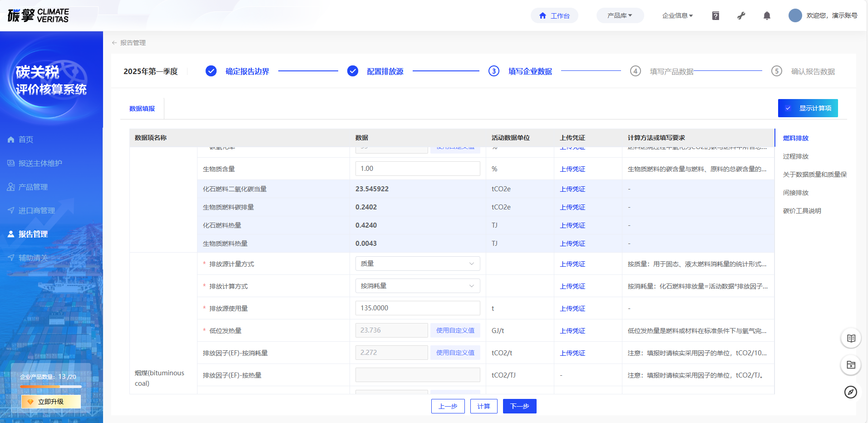Click the compass floating icon
The image size is (868, 423).
pos(851,392)
